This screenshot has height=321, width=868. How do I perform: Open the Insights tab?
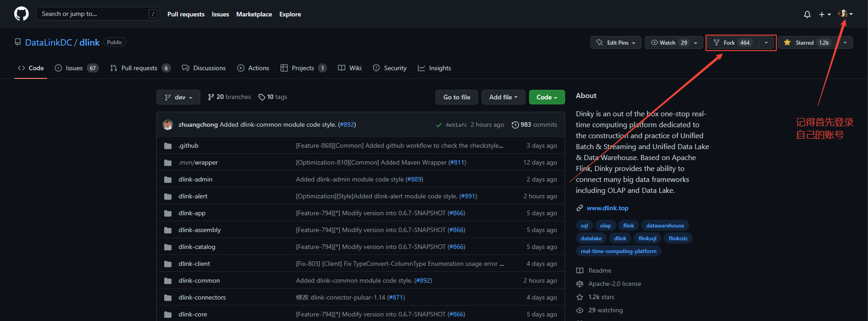tap(434, 68)
